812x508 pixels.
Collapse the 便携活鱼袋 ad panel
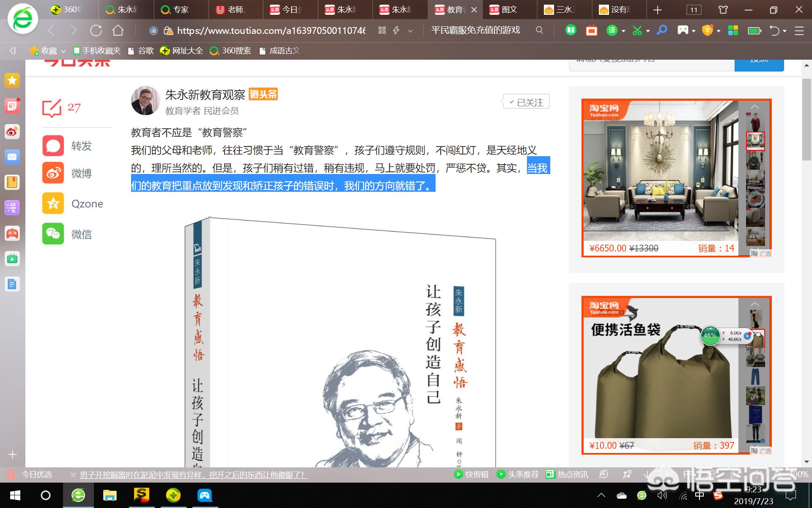coord(755,304)
